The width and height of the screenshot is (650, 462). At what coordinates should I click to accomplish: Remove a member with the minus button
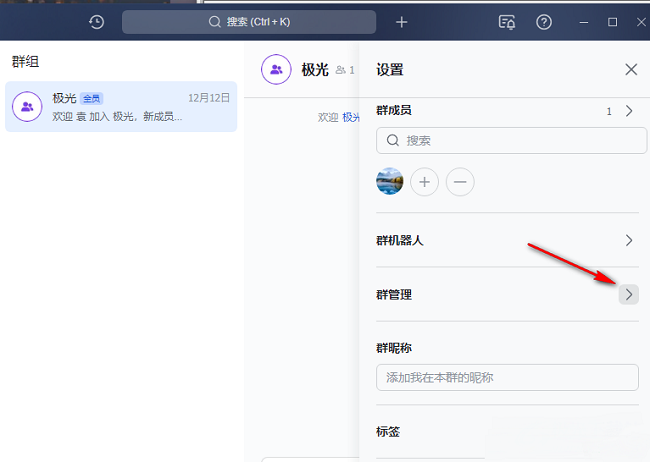tap(460, 181)
